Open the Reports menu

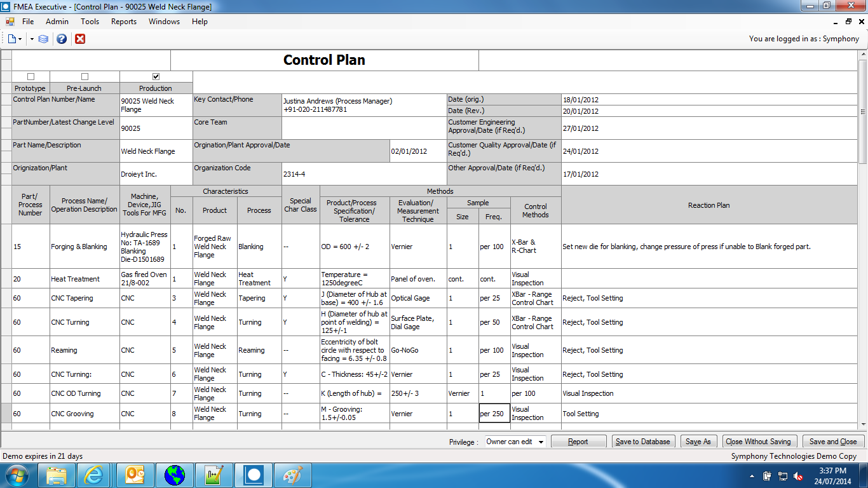[123, 22]
